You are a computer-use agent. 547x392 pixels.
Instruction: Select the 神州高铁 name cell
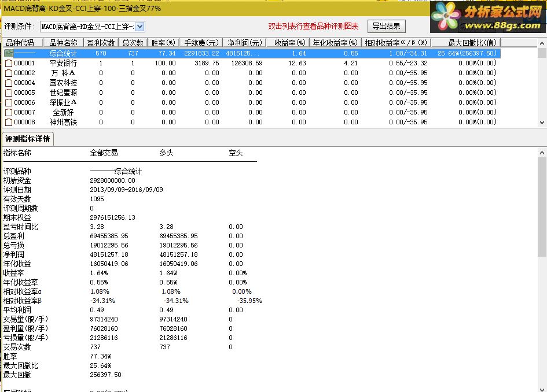[x=63, y=122]
